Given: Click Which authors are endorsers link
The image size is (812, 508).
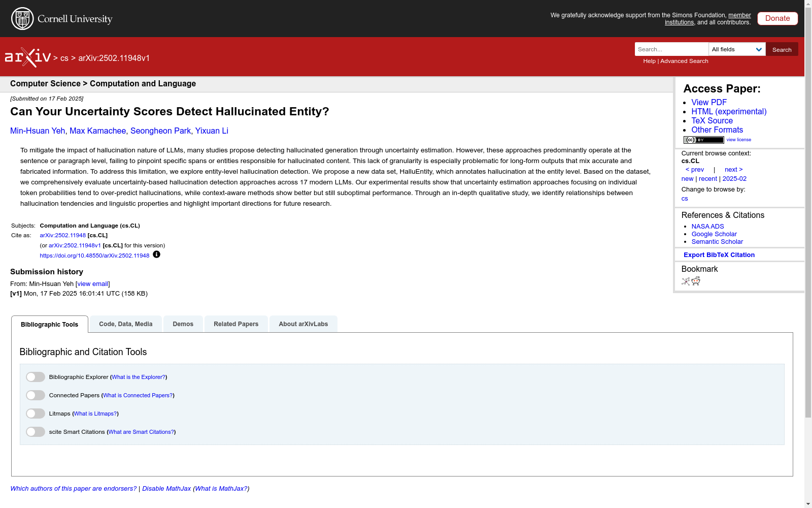Looking at the screenshot, I should pos(74,489).
